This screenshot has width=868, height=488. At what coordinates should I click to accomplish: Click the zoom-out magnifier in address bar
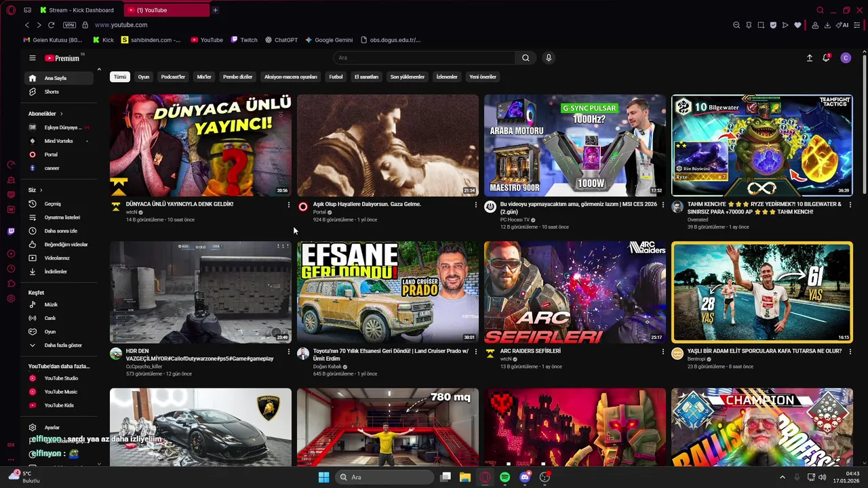(736, 25)
